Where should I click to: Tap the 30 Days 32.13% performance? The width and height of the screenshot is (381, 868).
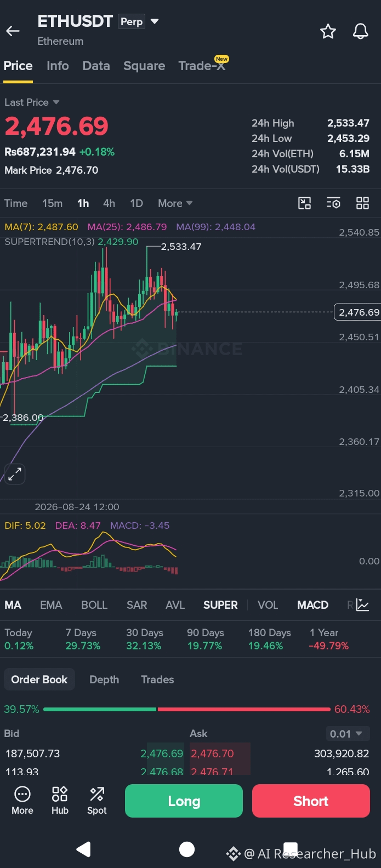coord(144,639)
